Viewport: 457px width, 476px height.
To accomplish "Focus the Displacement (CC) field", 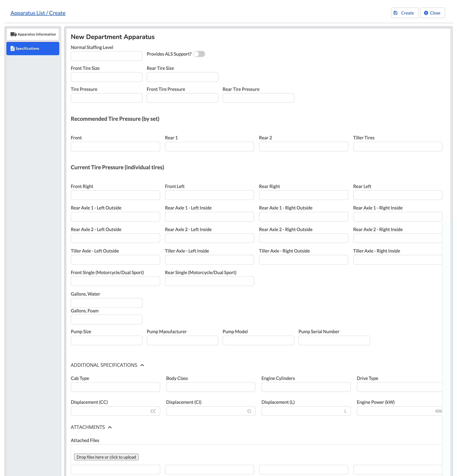I will (115, 411).
